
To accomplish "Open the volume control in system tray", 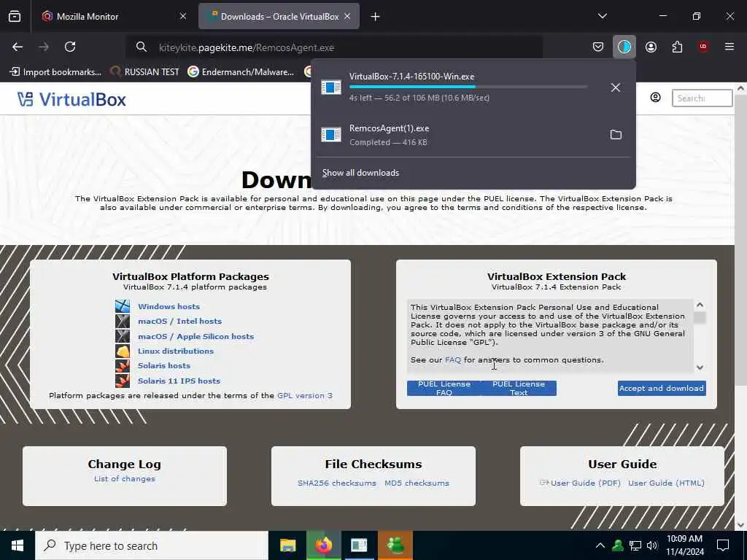I will point(652,545).
